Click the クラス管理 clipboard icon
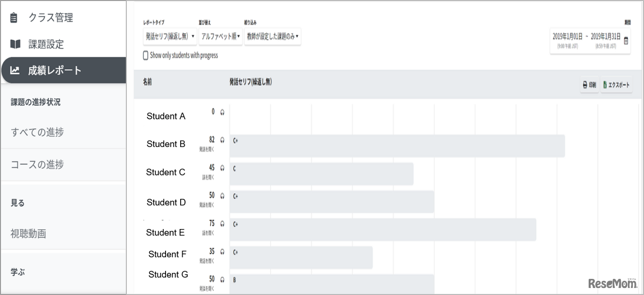644x295 pixels. click(14, 18)
